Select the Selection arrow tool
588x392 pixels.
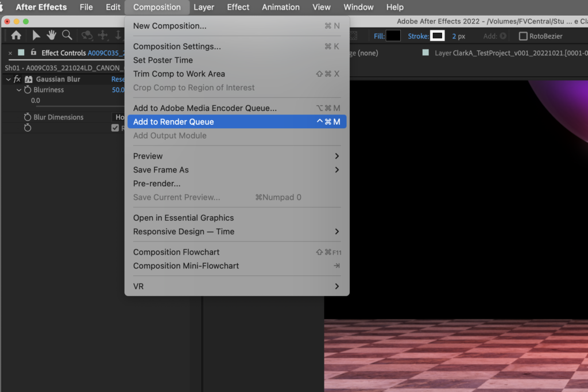[x=36, y=35]
